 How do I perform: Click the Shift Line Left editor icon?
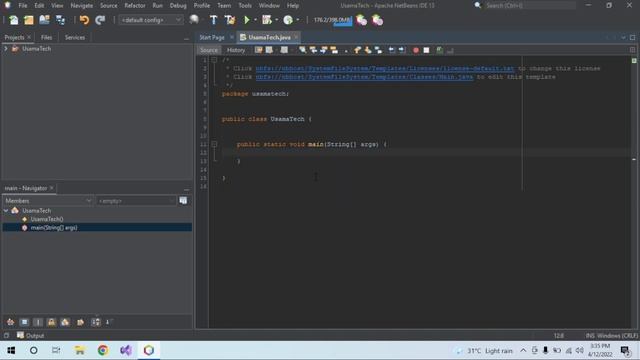(391, 50)
